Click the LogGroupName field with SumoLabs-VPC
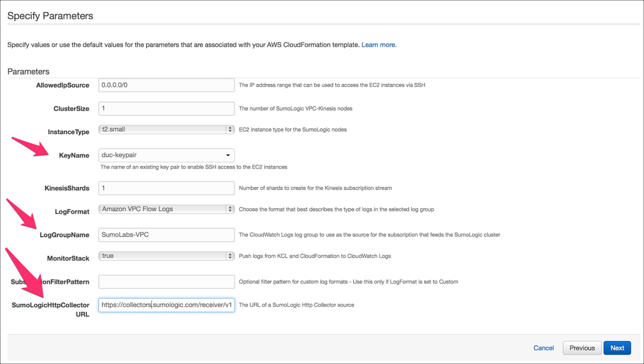 pos(166,235)
